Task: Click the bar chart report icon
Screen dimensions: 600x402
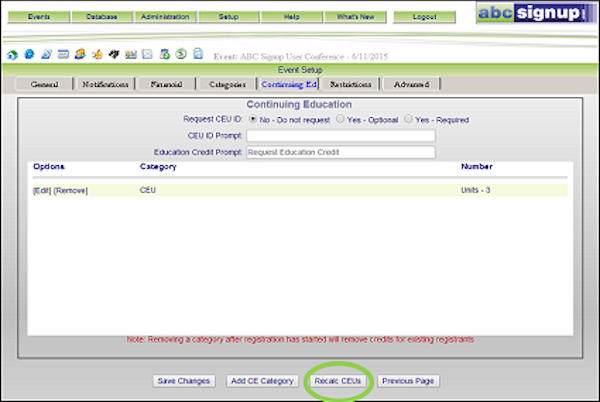Action: (130, 54)
